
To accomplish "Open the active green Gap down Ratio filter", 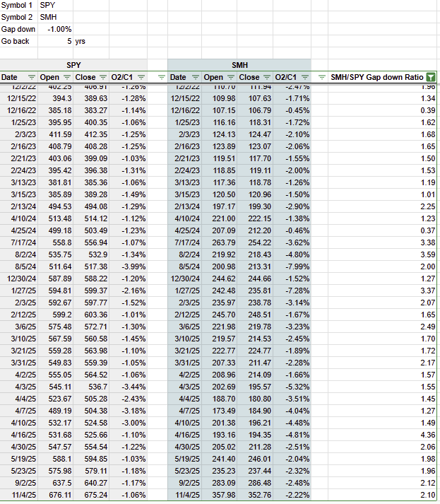I will pos(431,77).
